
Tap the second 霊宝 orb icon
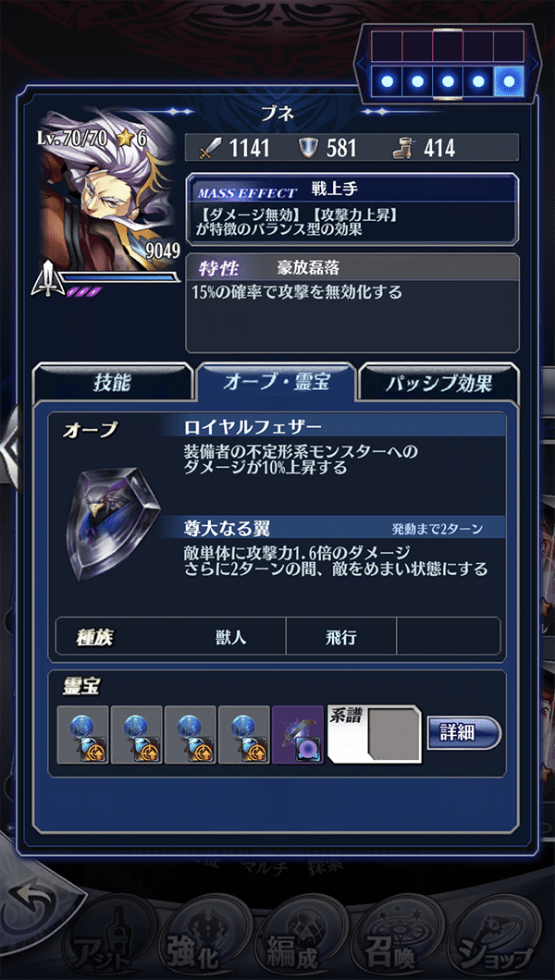click(x=136, y=735)
